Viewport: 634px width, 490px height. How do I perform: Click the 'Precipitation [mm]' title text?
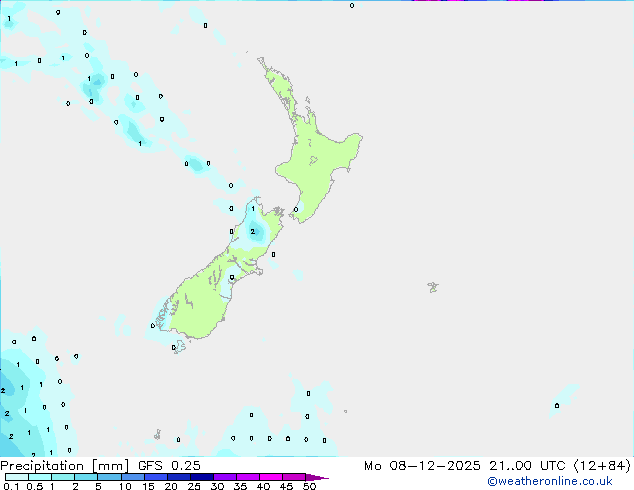(64, 466)
